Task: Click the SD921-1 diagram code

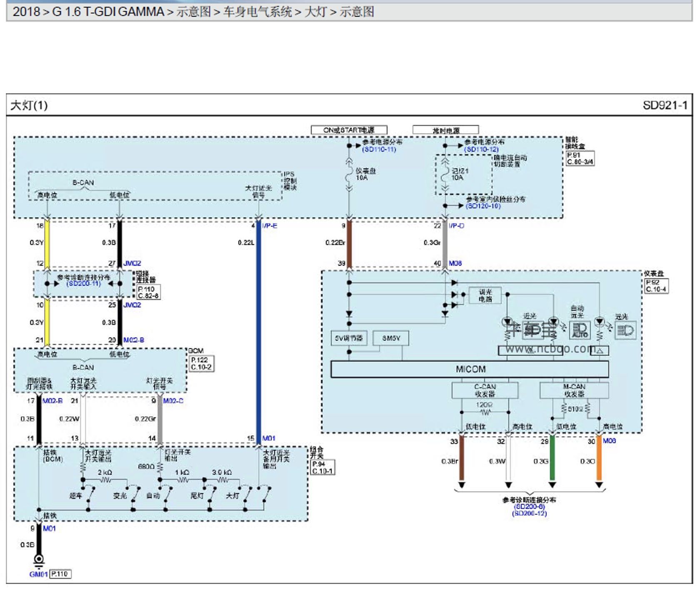Action: pyautogui.click(x=665, y=105)
